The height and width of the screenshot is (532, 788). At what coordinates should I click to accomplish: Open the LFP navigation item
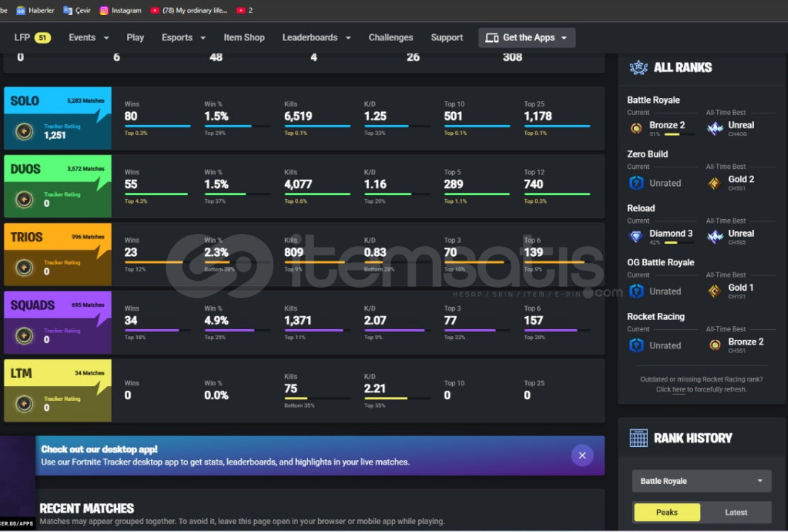32,38
